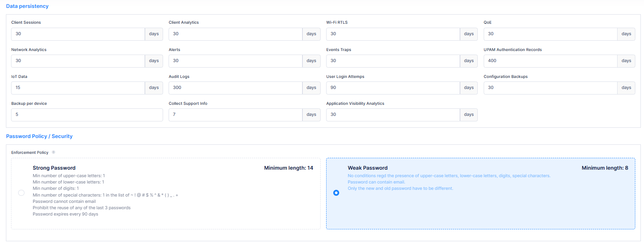Viewport: 644px width, 246px height.
Task: Click the Client Sessions days field
Action: coord(78,34)
